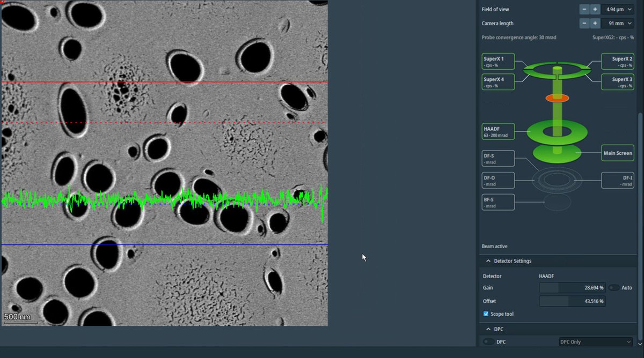Collapse the DPC section
644x358 pixels.
coord(487,329)
